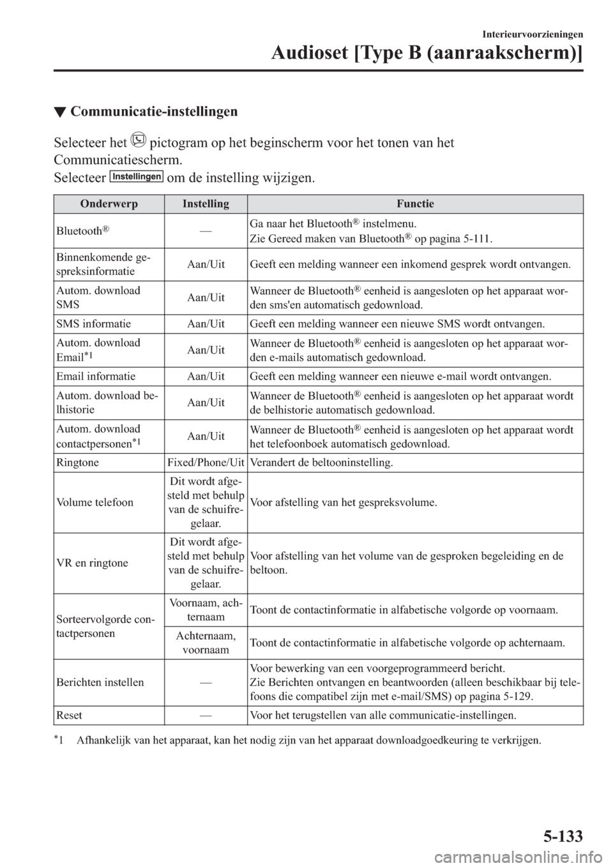This screenshot has height=868, width=613.
Task: Select the 'Email informatie' row label
Action: [96, 376]
